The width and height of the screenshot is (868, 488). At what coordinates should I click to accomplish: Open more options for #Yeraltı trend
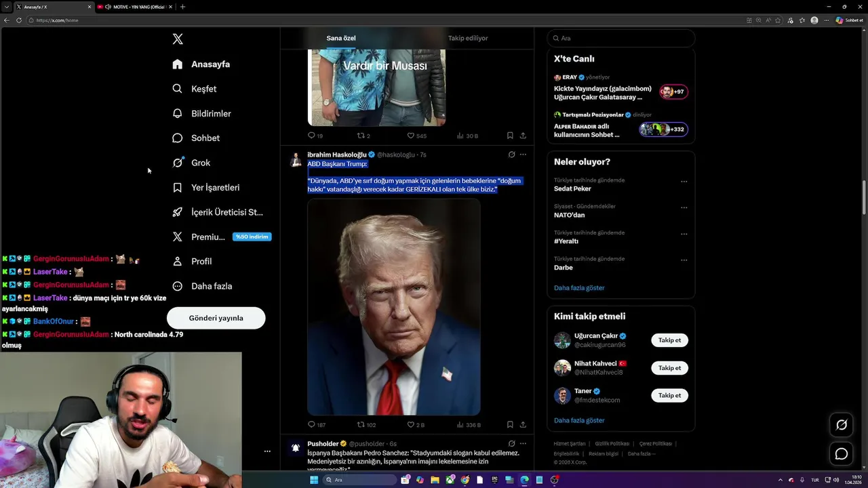coord(684,234)
